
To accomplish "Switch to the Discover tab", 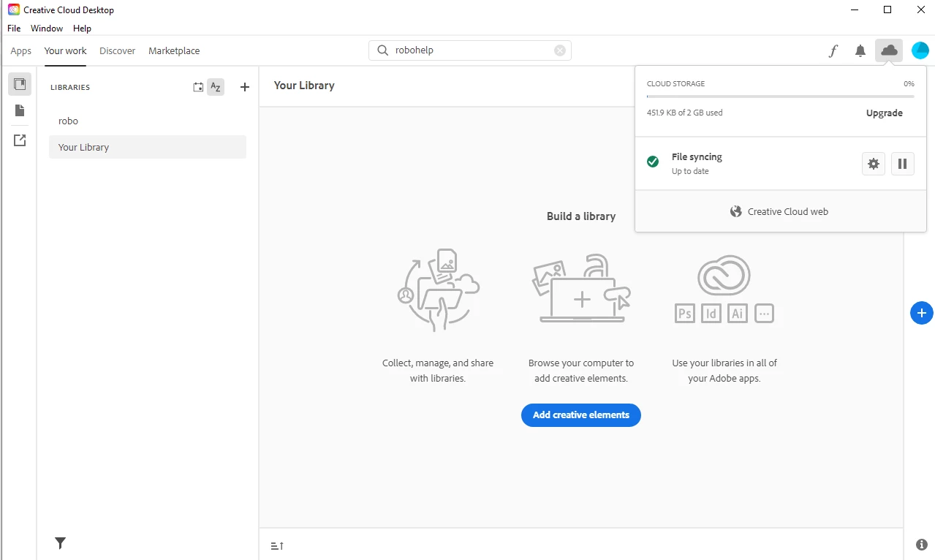I will (118, 50).
